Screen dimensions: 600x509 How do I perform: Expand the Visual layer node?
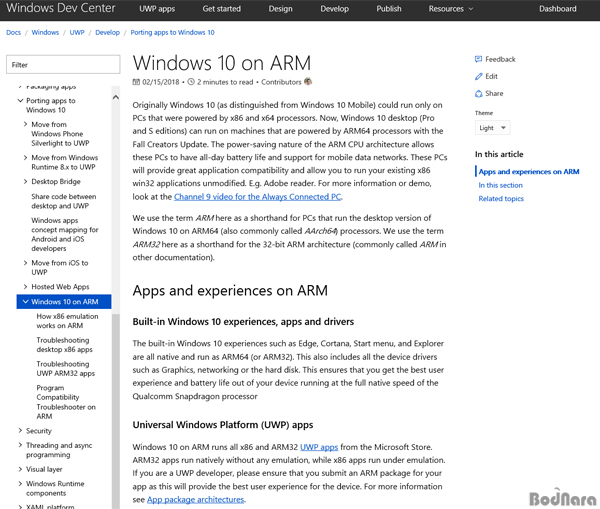click(20, 469)
